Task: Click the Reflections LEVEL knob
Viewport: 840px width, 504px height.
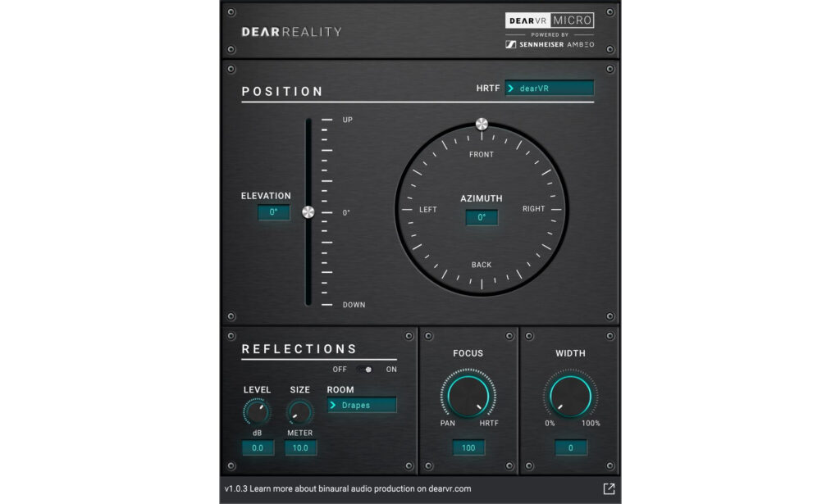Action: click(257, 412)
